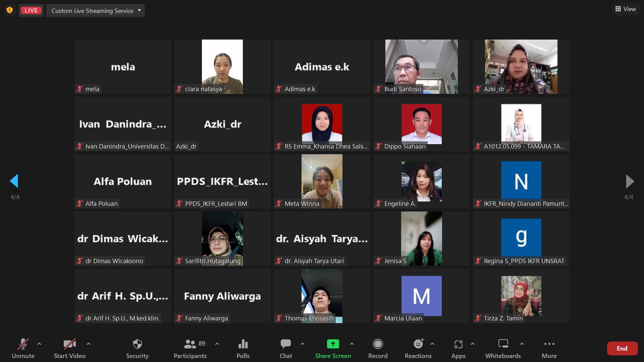
Task: Click muted mic icon beside Tirza Z. Tamin
Action: tap(478, 318)
